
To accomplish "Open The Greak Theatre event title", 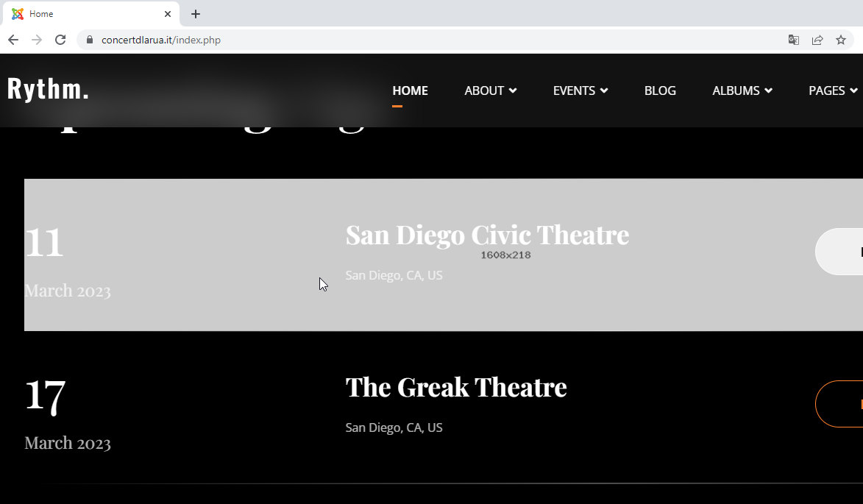I will [x=456, y=387].
